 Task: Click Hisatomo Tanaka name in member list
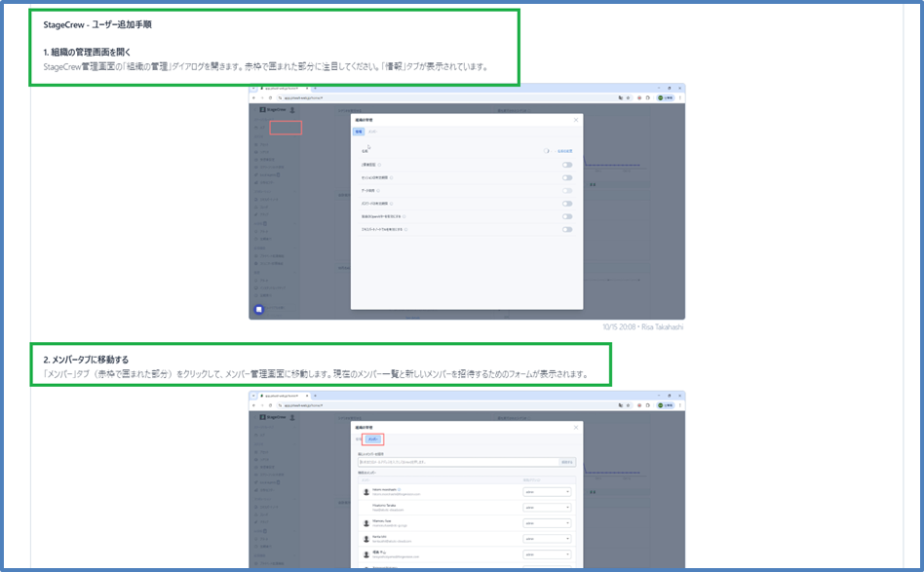click(x=384, y=505)
